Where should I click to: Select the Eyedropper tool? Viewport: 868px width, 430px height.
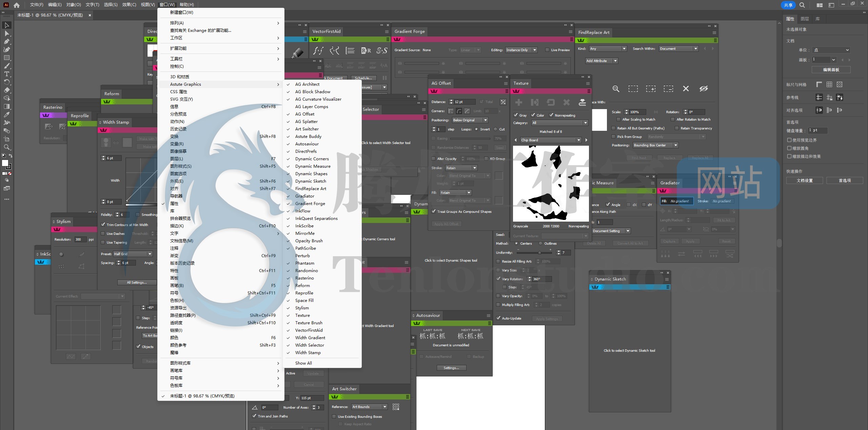(6, 115)
